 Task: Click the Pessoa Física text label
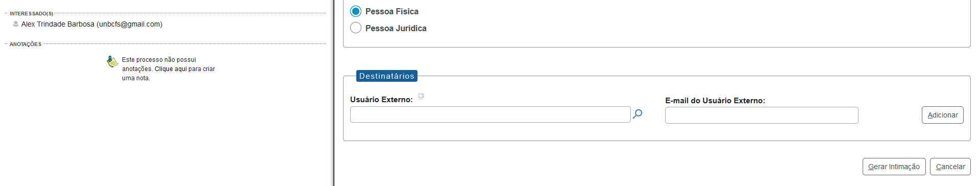pyautogui.click(x=391, y=11)
